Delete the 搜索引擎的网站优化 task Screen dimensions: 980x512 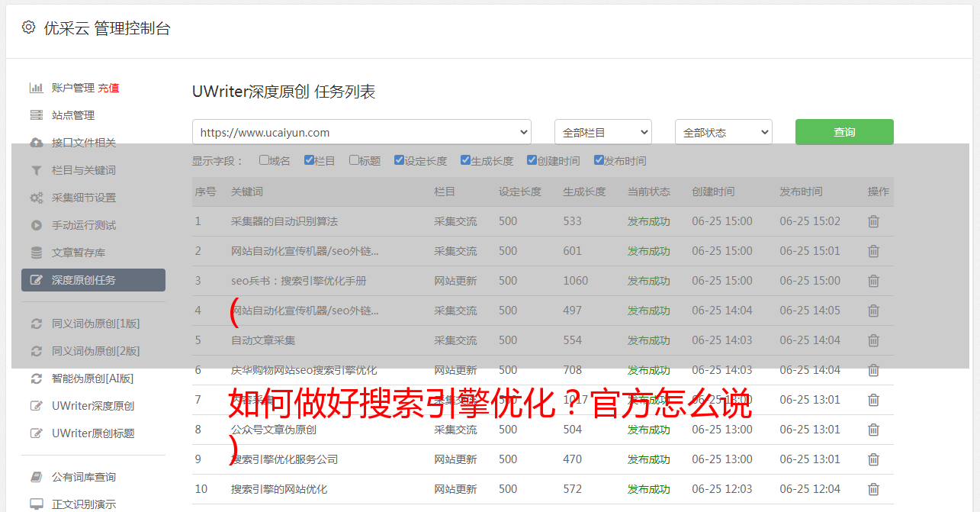(x=873, y=489)
